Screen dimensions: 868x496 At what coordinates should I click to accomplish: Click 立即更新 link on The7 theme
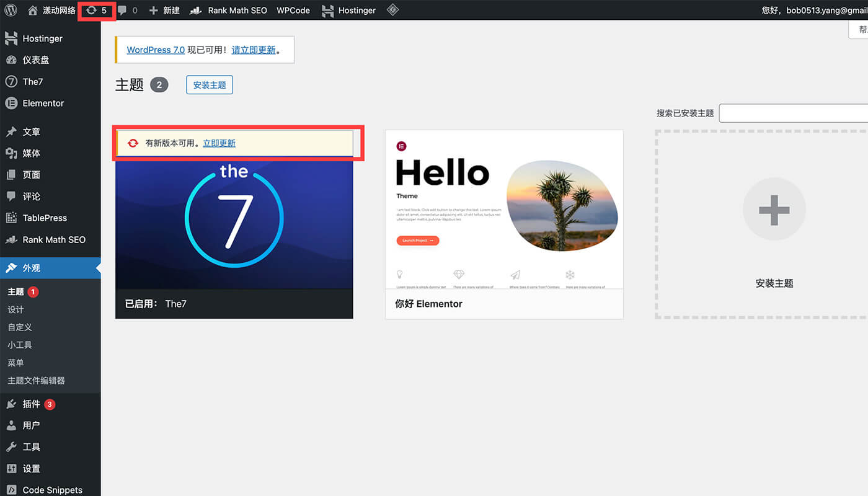pyautogui.click(x=219, y=143)
